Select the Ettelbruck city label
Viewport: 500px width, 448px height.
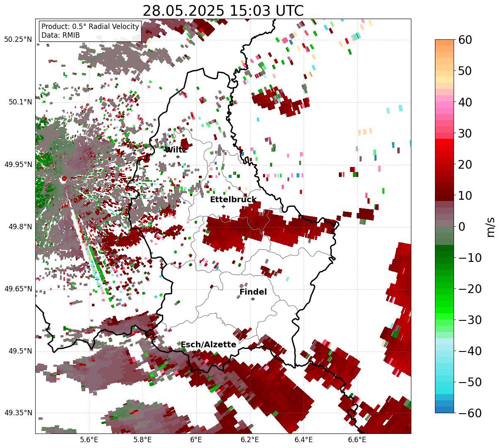[233, 200]
